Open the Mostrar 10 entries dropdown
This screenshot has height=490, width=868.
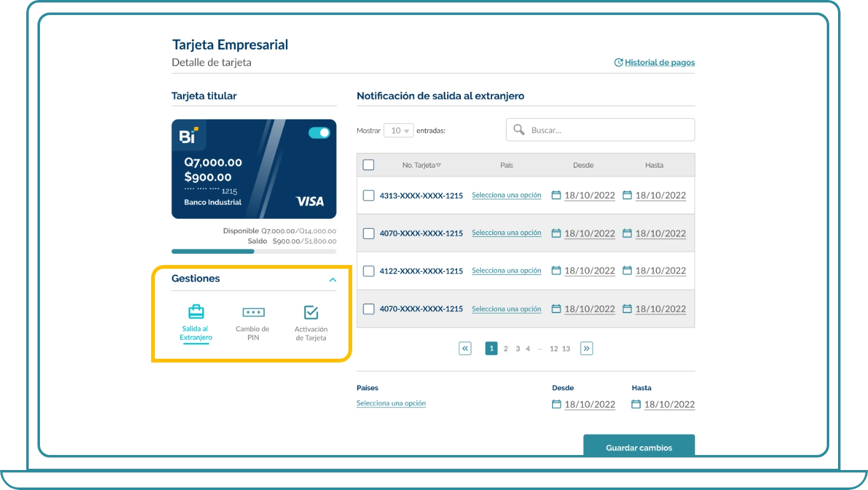tap(399, 131)
